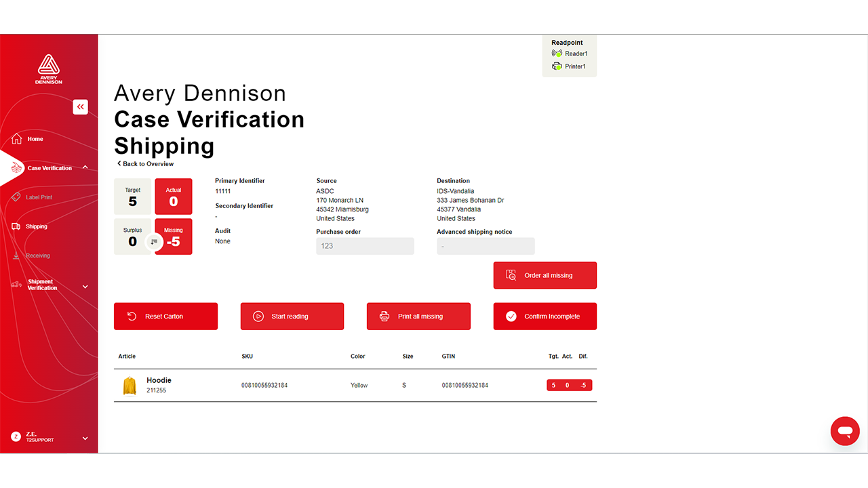Click source name ASDC
Viewport: 868px width, 488px height.
pos(325,191)
